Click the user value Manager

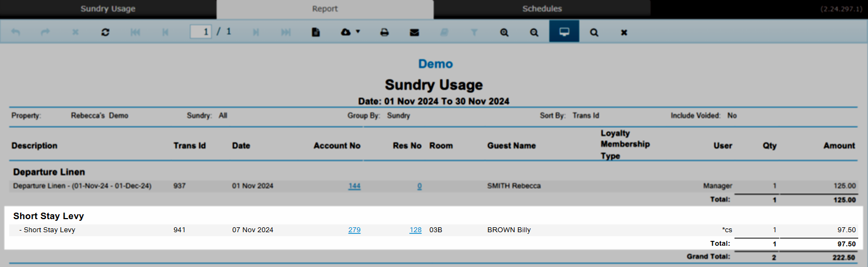coord(718,186)
